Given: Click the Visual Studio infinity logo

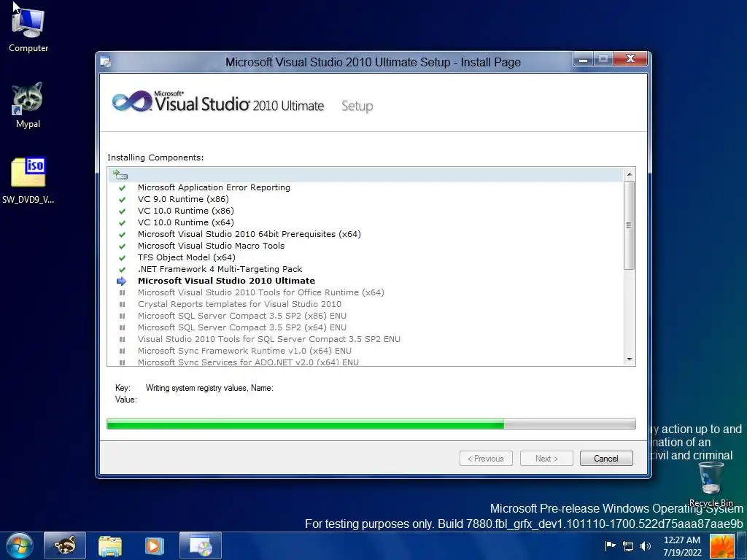Looking at the screenshot, I should pos(132,101).
